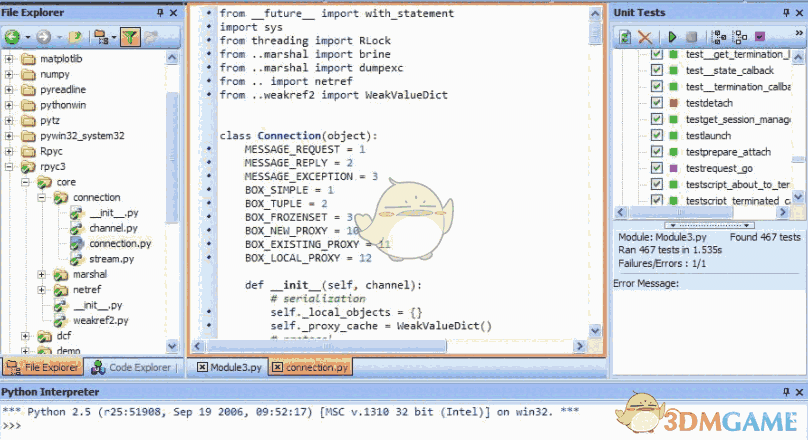Uncheck the testprepare_attach checkbox
Image resolution: width=808 pixels, height=440 pixels.
tap(656, 152)
